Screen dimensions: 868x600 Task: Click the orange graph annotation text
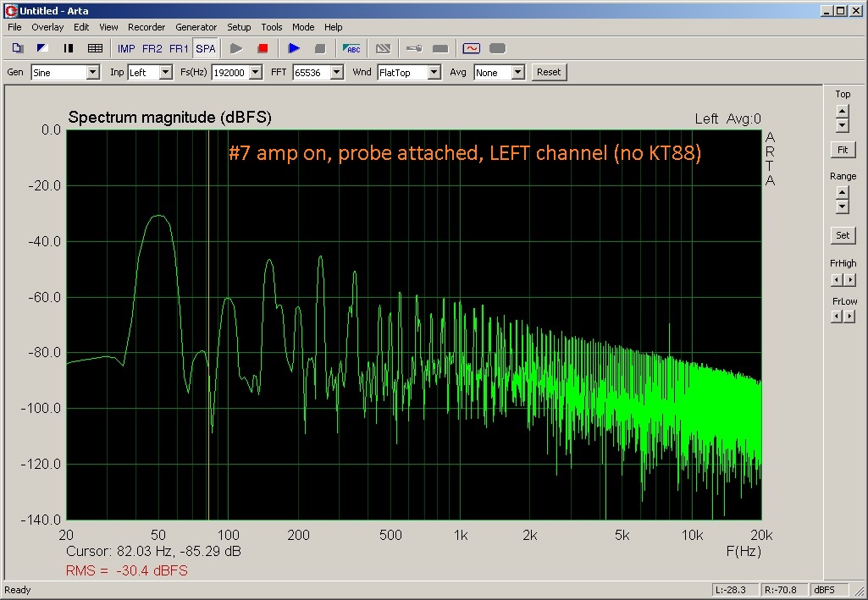tap(465, 152)
